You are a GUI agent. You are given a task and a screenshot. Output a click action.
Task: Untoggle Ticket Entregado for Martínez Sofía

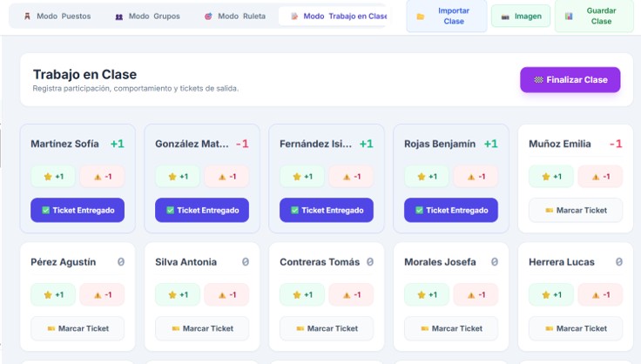coord(78,210)
